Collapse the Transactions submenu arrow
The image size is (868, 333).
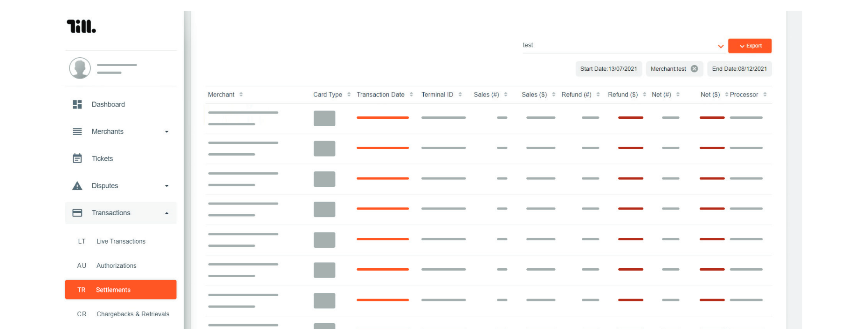[167, 213]
